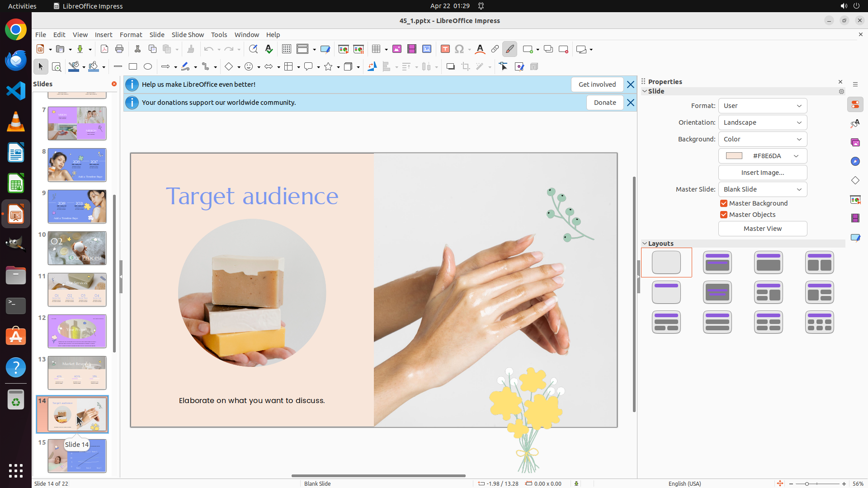The height and width of the screenshot is (488, 868).
Task: Open the Master Slide dropdown
Action: tap(763, 189)
